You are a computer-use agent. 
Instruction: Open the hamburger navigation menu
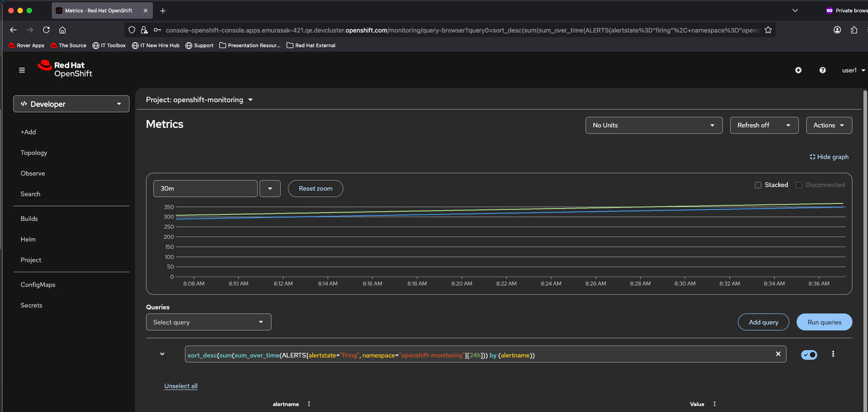pyautogui.click(x=22, y=70)
